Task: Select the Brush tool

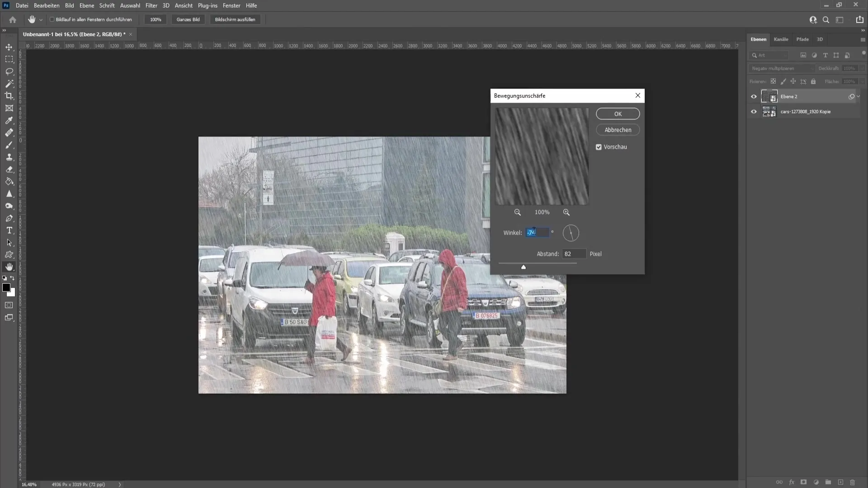Action: [x=9, y=145]
